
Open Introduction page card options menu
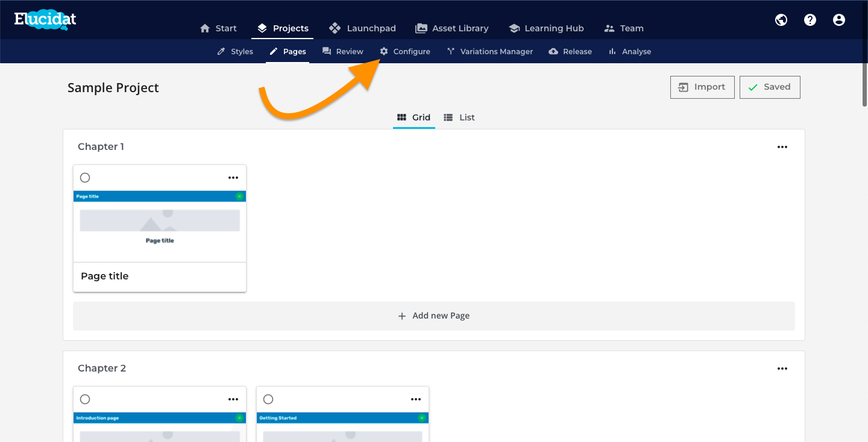click(x=233, y=399)
